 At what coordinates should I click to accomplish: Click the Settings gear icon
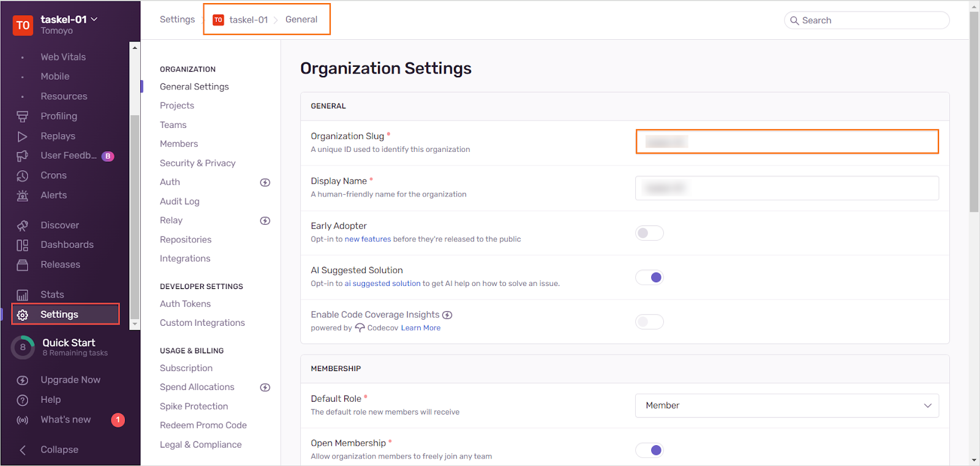[23, 315]
